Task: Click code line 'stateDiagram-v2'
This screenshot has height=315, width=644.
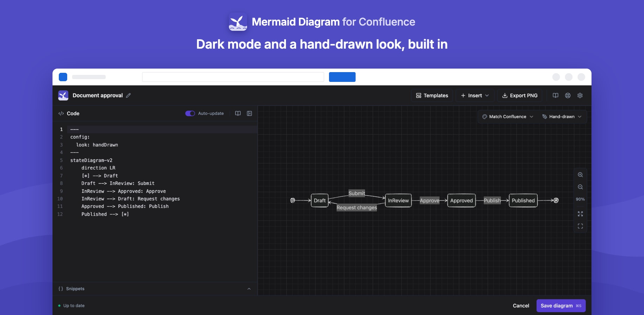Action: (x=91, y=160)
